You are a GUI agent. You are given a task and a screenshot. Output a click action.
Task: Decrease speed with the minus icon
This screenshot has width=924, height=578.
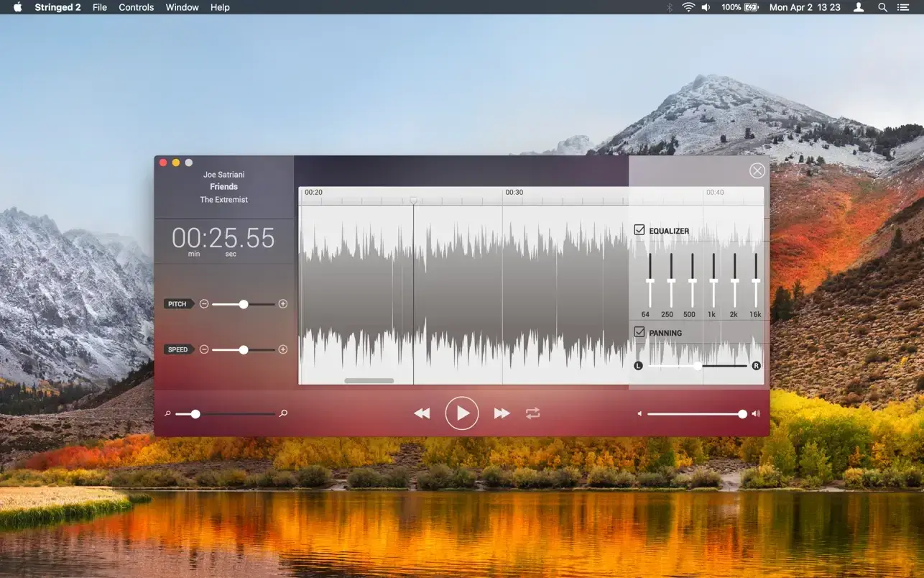pyautogui.click(x=204, y=349)
